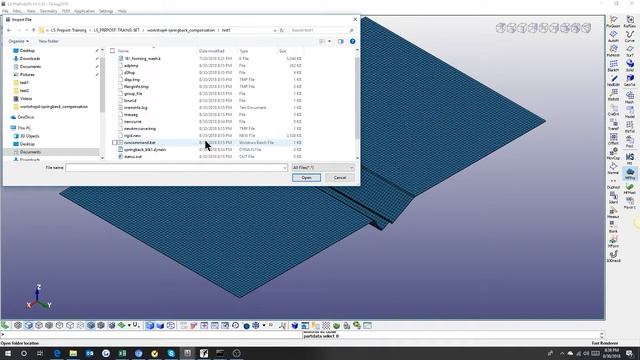The image size is (640, 360).
Task: Open the All Files file type dropdown
Action: (323, 167)
